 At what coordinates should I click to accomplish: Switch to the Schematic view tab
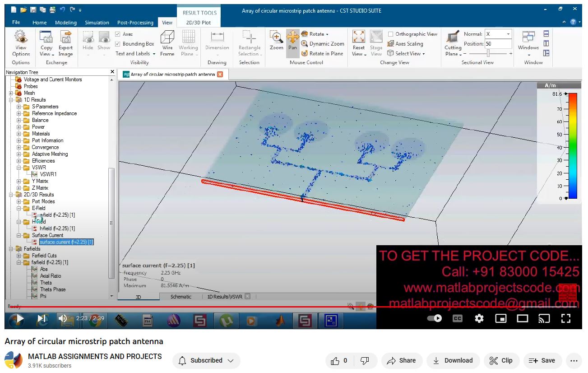coord(181,297)
